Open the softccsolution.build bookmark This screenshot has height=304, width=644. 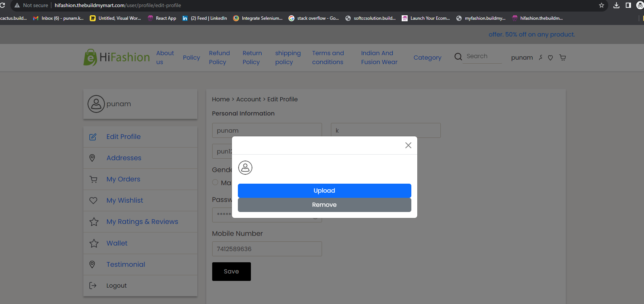pos(371,18)
